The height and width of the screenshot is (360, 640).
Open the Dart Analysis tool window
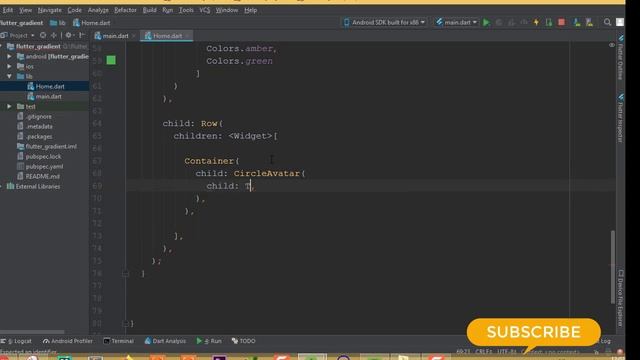coord(165,341)
